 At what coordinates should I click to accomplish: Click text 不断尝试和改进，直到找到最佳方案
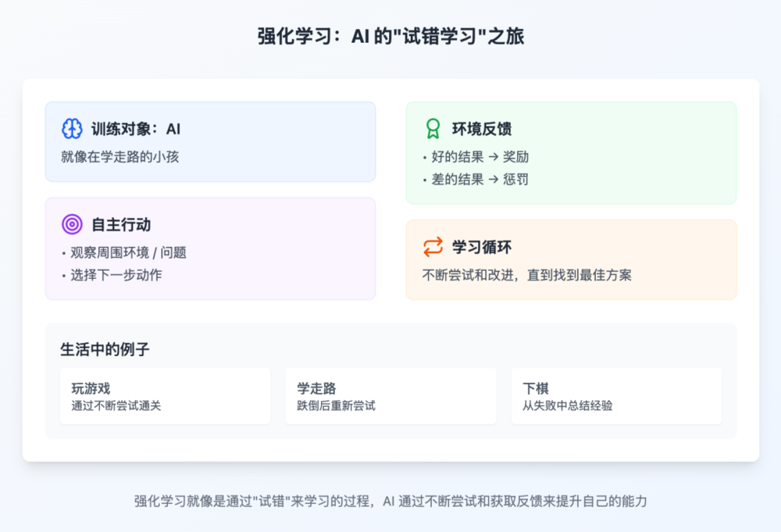527,275
